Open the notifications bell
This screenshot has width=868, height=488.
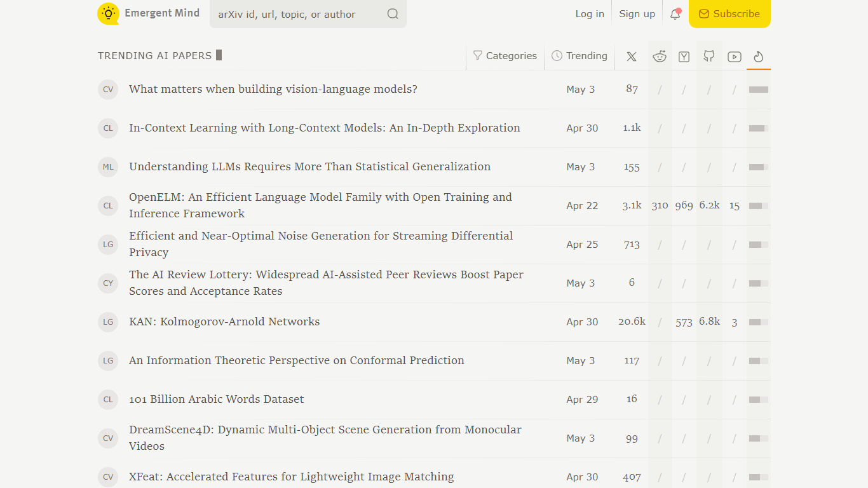(675, 14)
